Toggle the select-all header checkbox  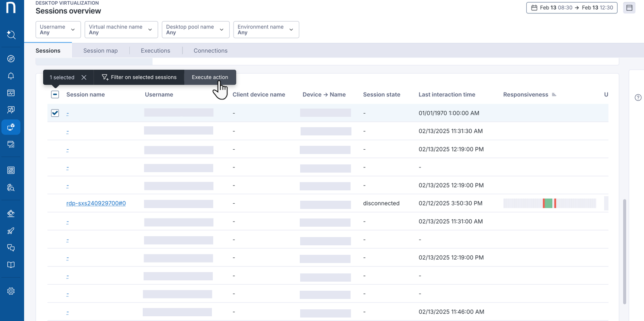(x=55, y=94)
